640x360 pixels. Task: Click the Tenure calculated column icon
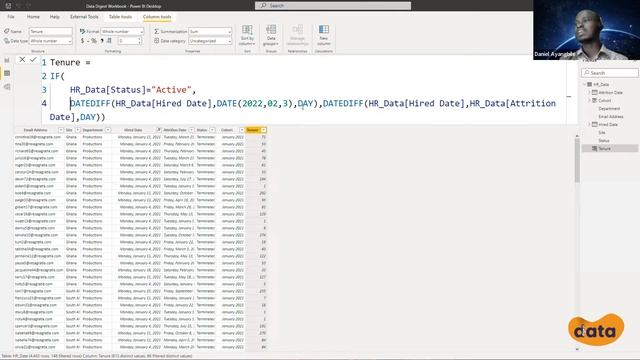click(595, 149)
